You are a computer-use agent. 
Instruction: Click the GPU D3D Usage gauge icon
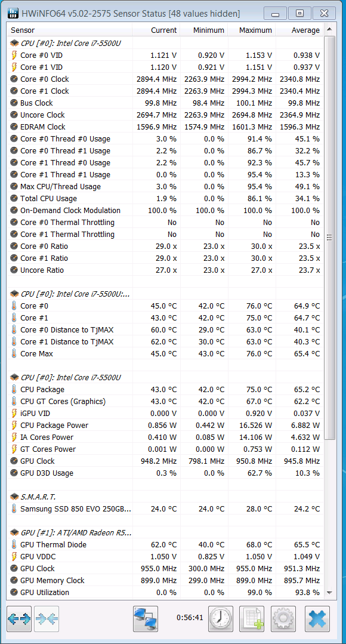pyautogui.click(x=14, y=473)
